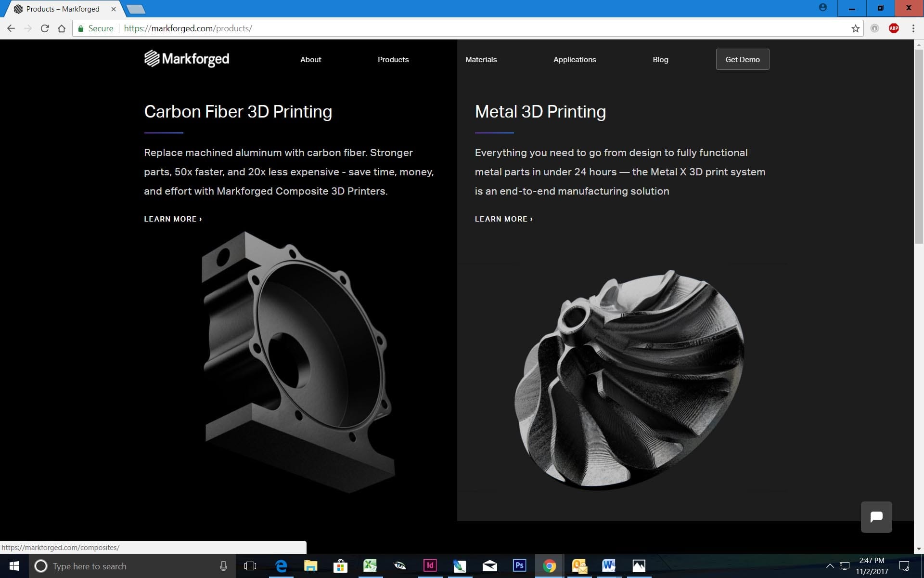Reload the page
Viewport: 924px width, 578px height.
tap(45, 28)
